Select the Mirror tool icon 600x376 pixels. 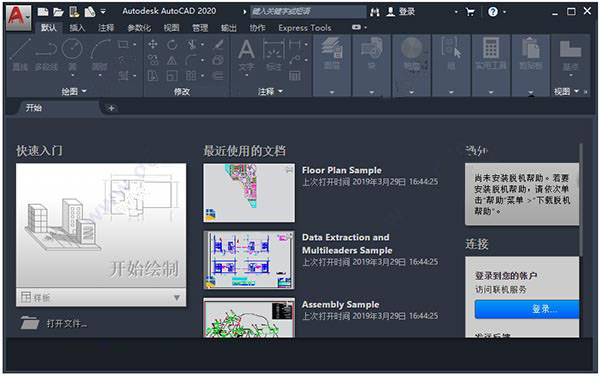pos(172,60)
